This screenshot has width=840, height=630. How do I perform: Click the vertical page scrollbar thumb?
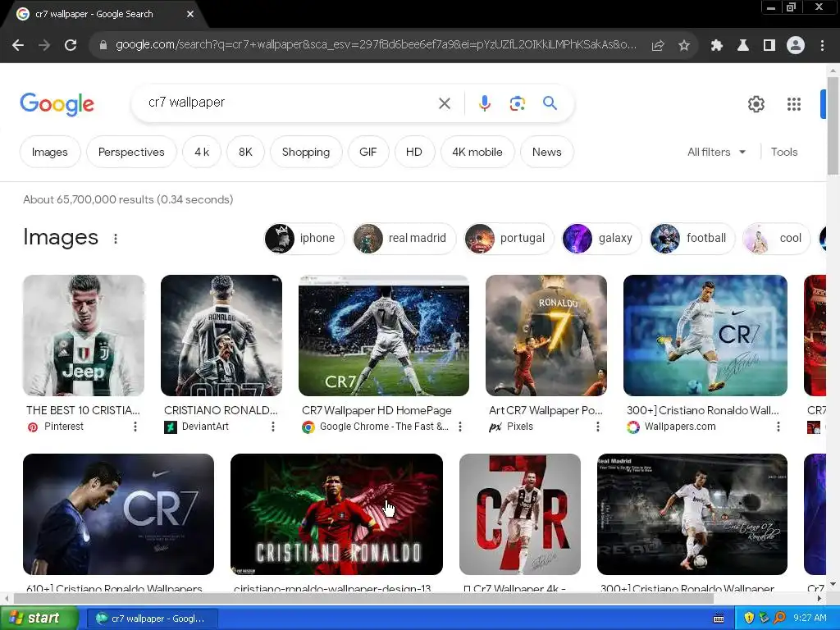(833, 126)
